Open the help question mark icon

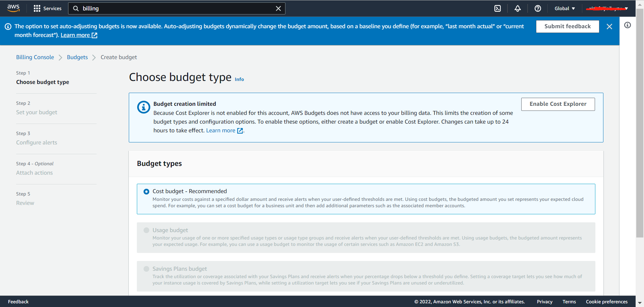click(538, 8)
